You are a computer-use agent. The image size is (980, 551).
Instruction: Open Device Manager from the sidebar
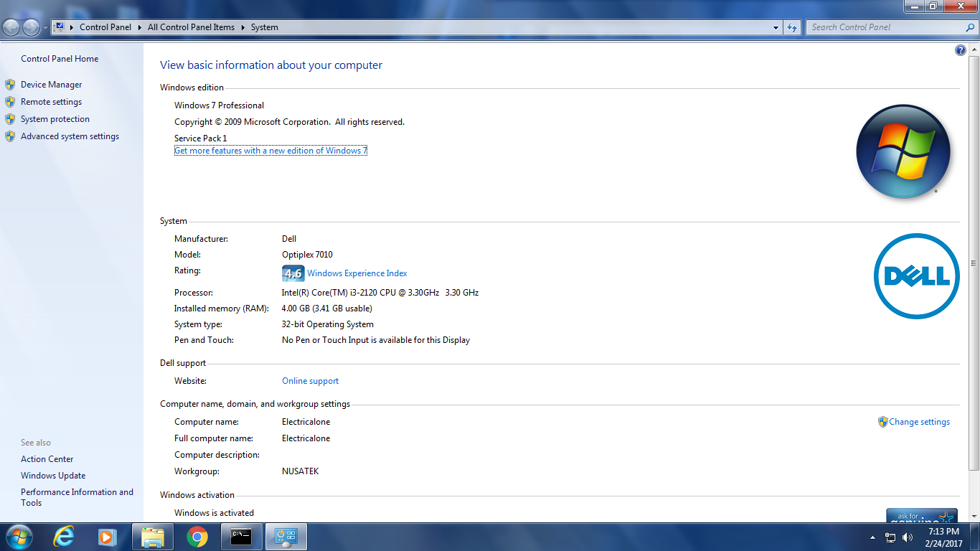pos(51,85)
